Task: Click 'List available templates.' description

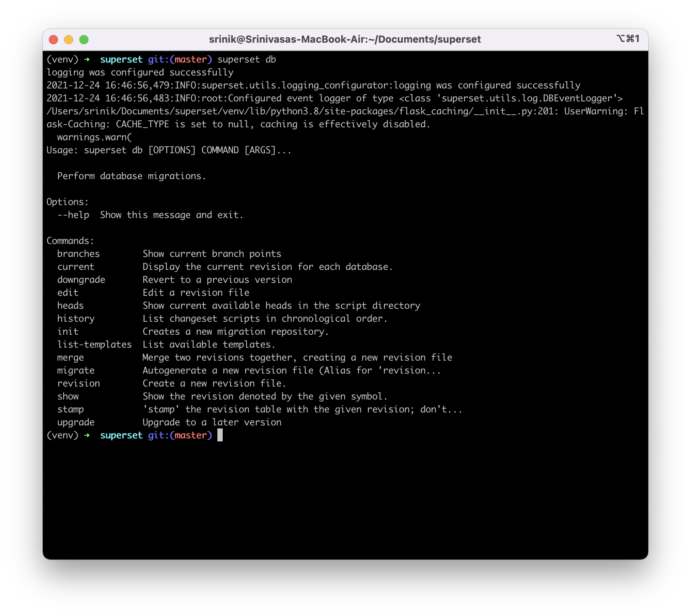Action: coord(209,345)
